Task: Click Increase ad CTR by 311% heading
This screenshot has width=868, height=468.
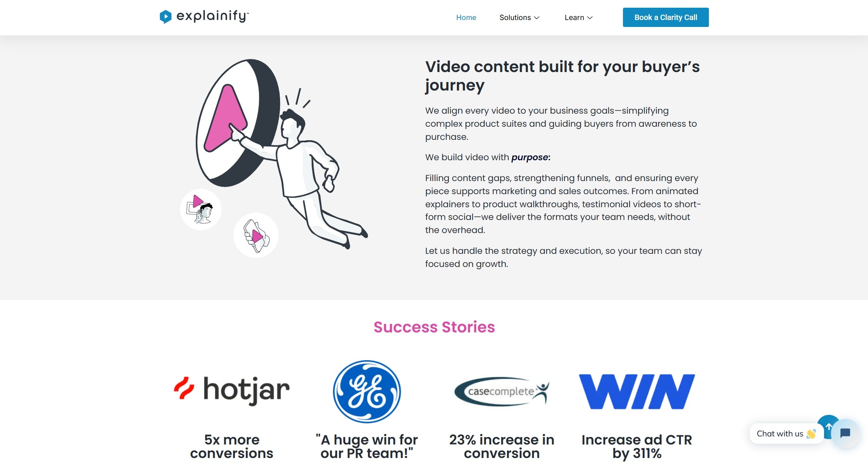Action: coord(637,446)
